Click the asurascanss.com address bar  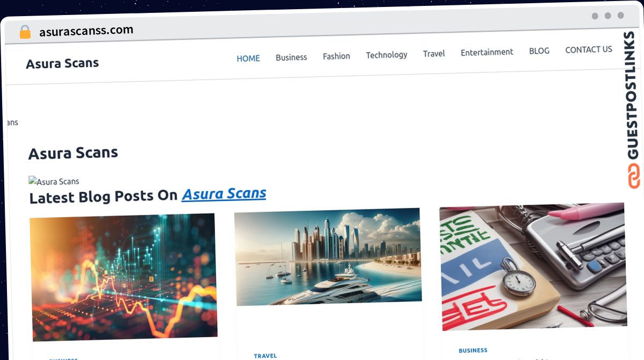click(86, 31)
